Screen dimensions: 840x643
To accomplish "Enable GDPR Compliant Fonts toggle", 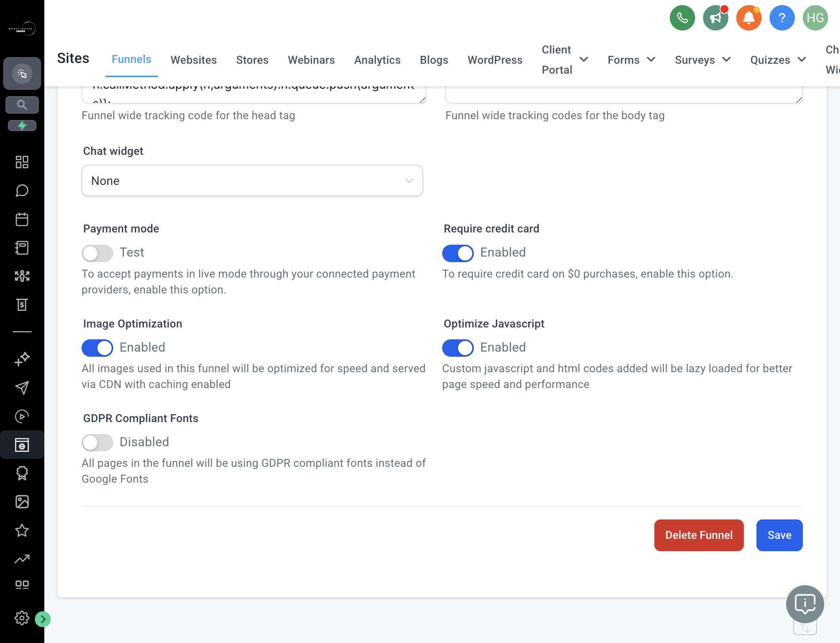I will pos(97,442).
